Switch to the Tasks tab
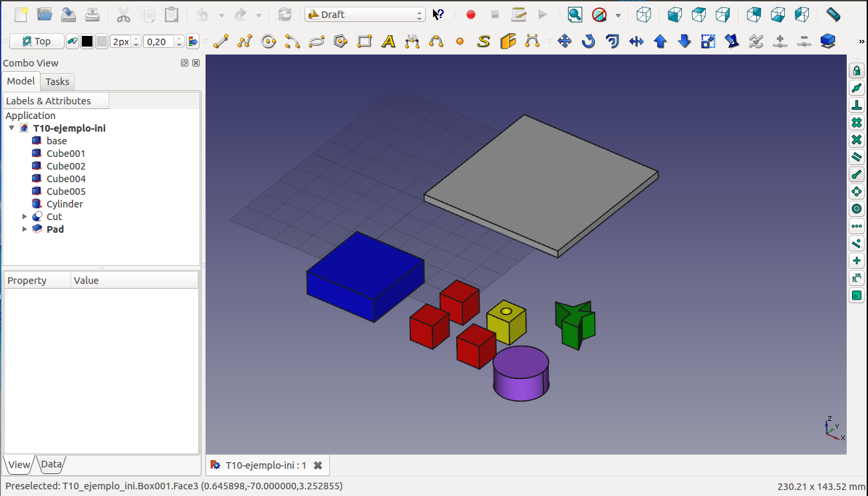 (57, 82)
